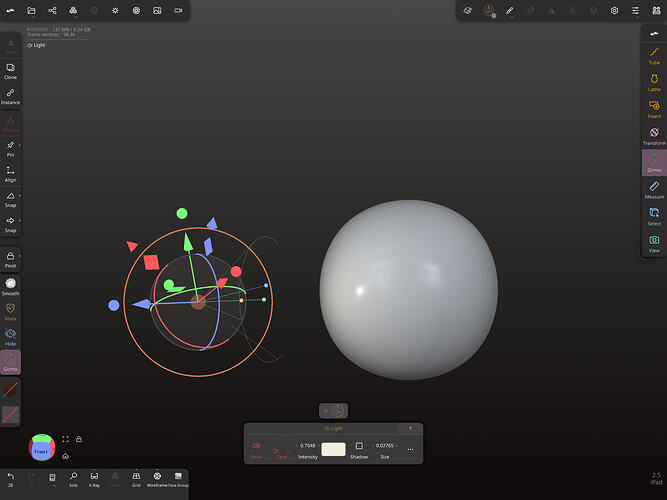
Task: Toggle Solo mode
Action: [x=73, y=479]
